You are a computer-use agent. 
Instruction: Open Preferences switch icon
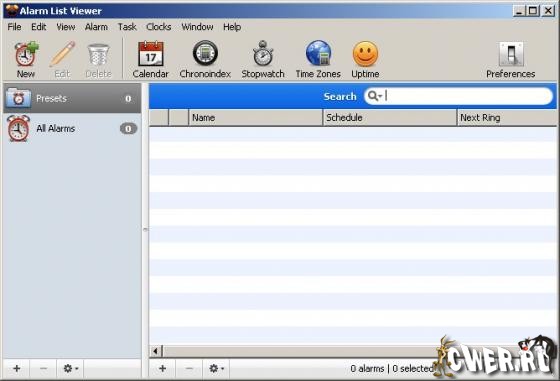tap(510, 59)
